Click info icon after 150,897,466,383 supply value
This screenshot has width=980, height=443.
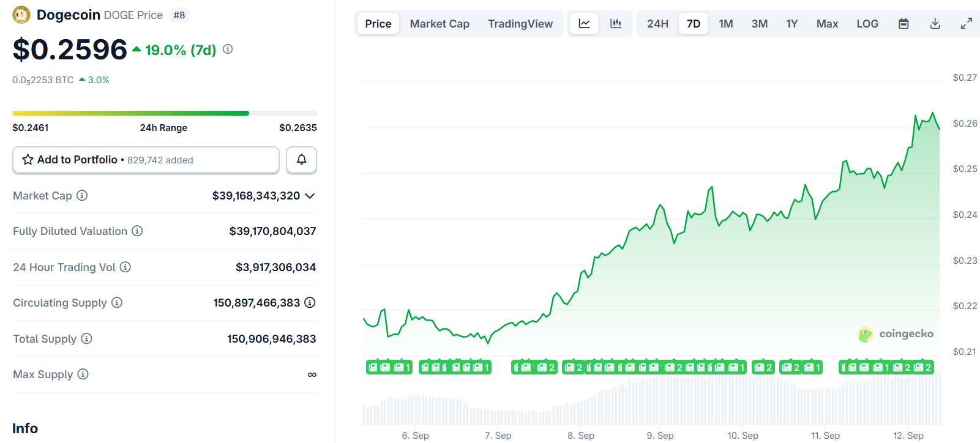click(310, 302)
